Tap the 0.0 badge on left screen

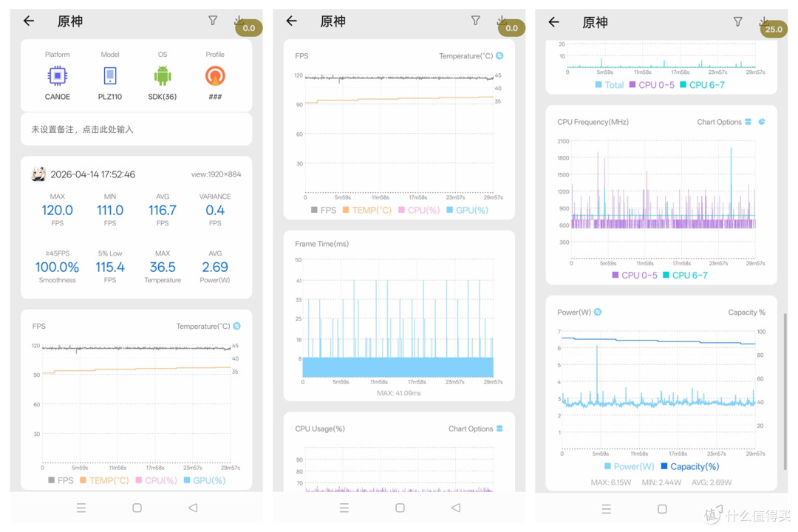coord(249,28)
